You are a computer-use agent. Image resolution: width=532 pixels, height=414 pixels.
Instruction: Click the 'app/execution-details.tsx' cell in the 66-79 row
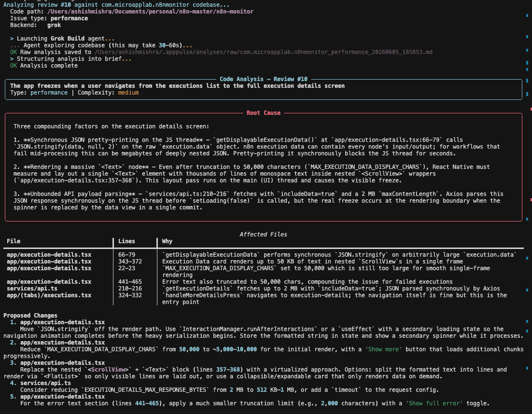click(x=49, y=255)
